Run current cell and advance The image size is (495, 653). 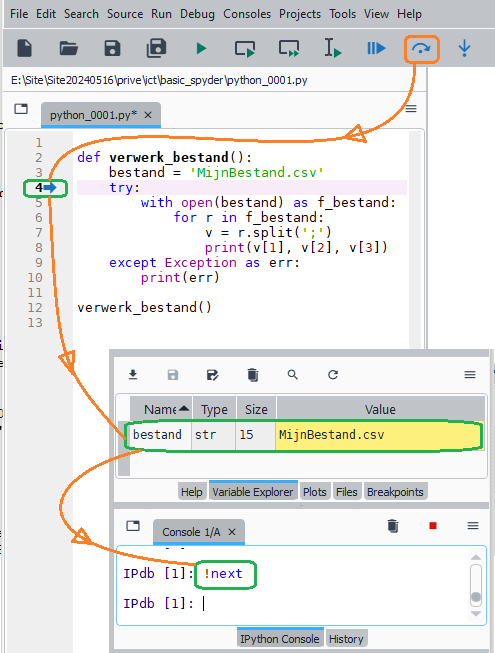tap(289, 48)
